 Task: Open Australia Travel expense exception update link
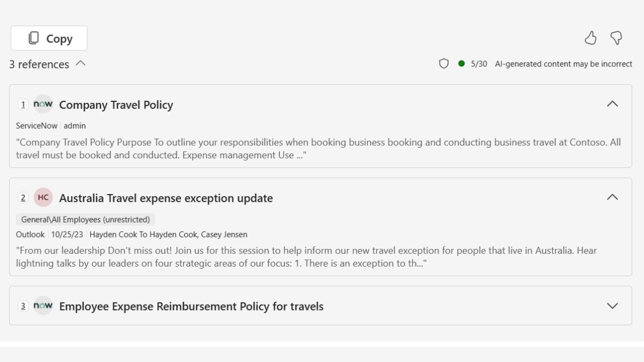tap(166, 198)
